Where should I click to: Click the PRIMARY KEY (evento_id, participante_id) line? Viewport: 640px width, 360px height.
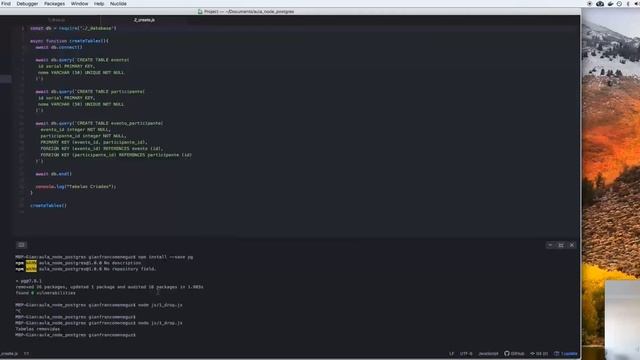pyautogui.click(x=94, y=142)
